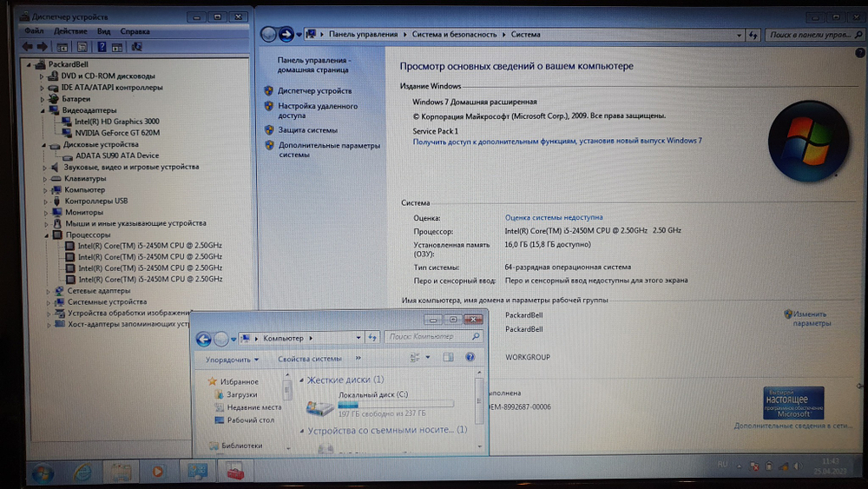868x489 pixels.
Task: Select Недавние места in Favorites
Action: pyautogui.click(x=254, y=407)
